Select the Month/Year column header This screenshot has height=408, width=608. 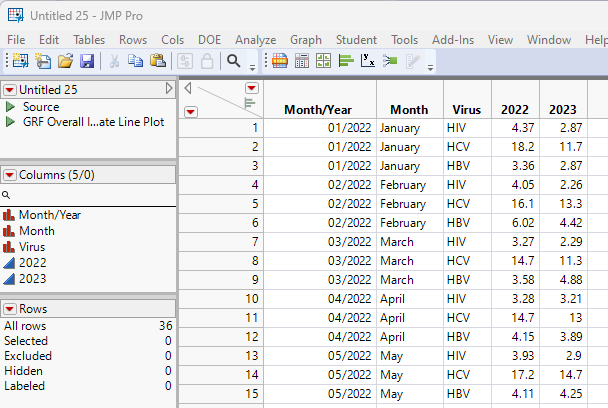320,100
